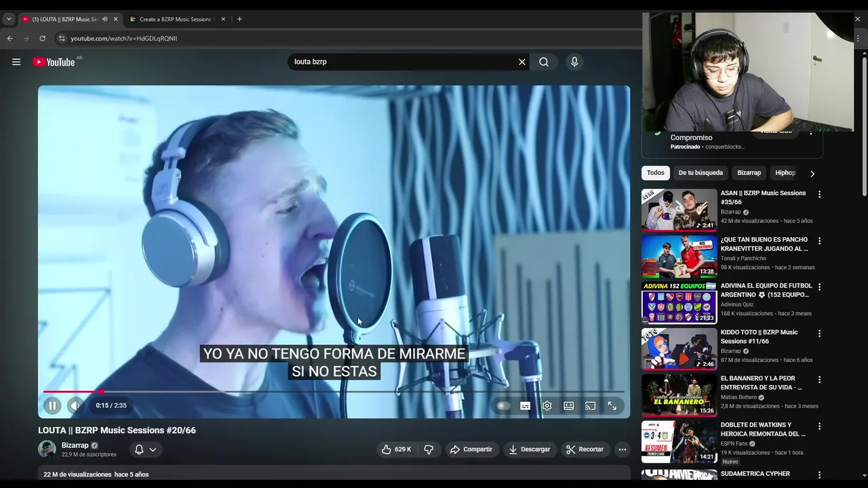Reload the page
Viewport: 868px width, 488px height.
(42, 39)
